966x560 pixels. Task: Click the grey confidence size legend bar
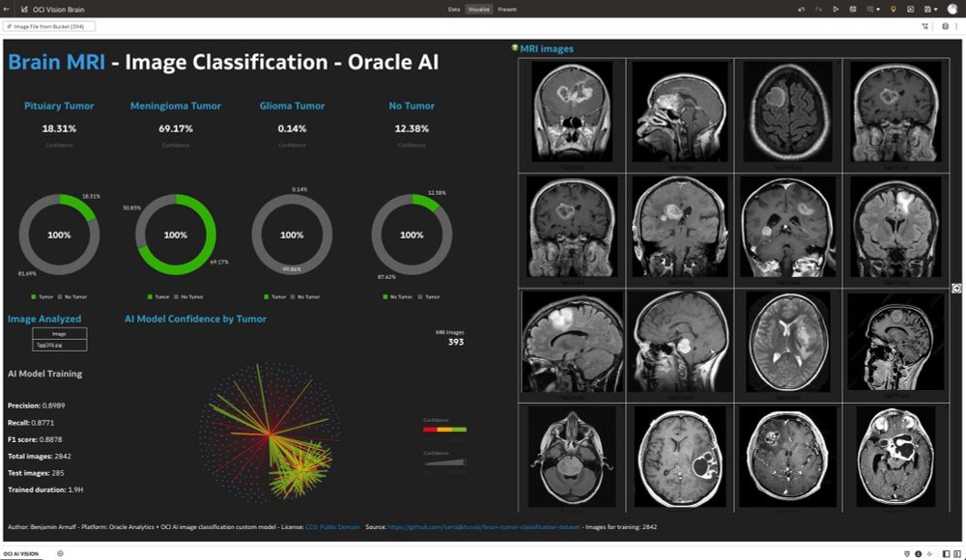coord(444,462)
